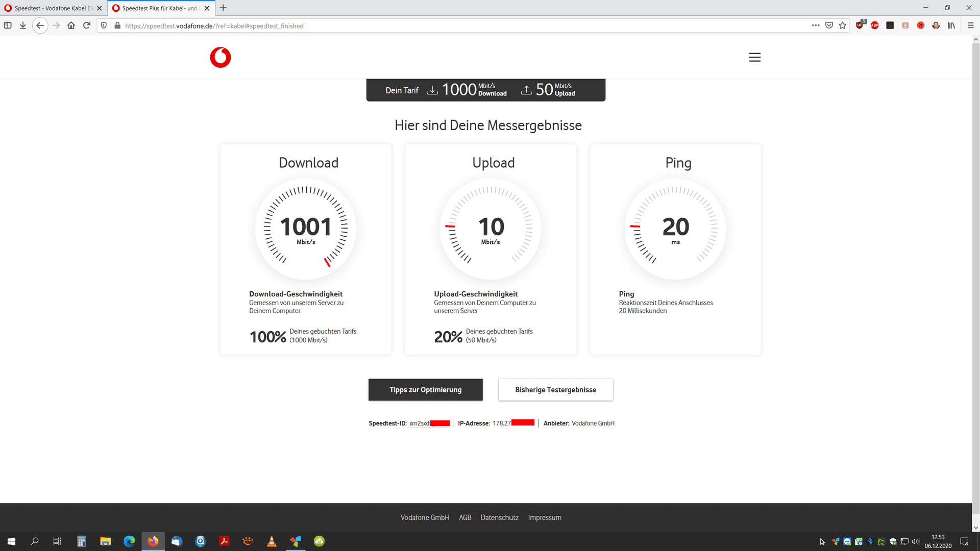Click Tipps zur Optimierung button
Viewport: 980px width, 551px height.
(426, 390)
